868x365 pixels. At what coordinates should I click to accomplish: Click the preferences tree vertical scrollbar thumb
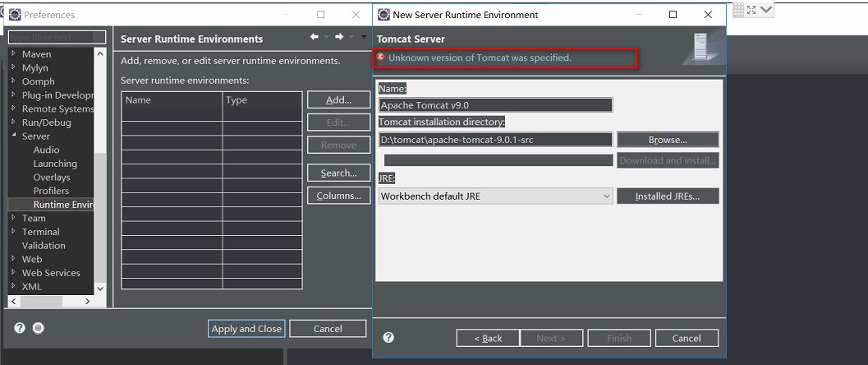click(100, 216)
